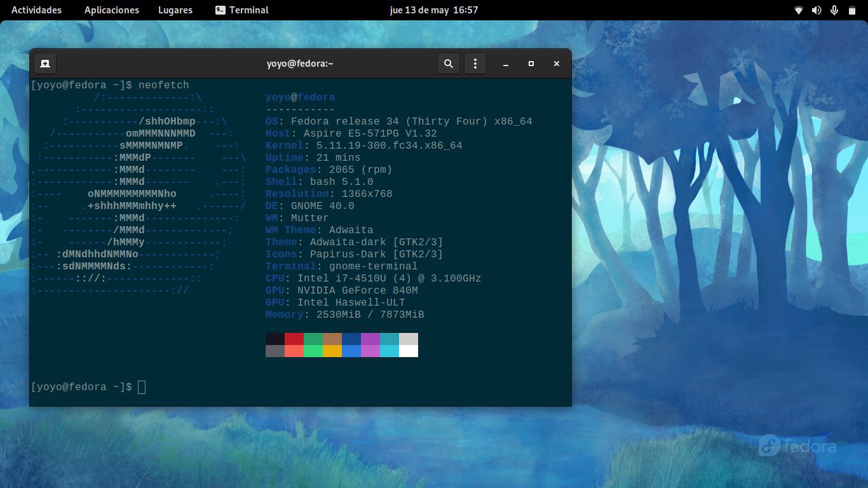The height and width of the screenshot is (488, 868).
Task: Click the terminal cursor at the bottom prompt
Action: (x=142, y=387)
